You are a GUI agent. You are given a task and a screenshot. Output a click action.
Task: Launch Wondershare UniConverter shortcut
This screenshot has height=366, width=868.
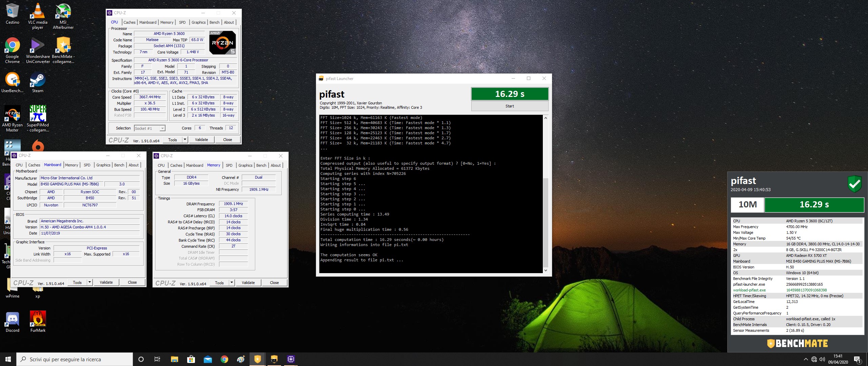point(38,50)
